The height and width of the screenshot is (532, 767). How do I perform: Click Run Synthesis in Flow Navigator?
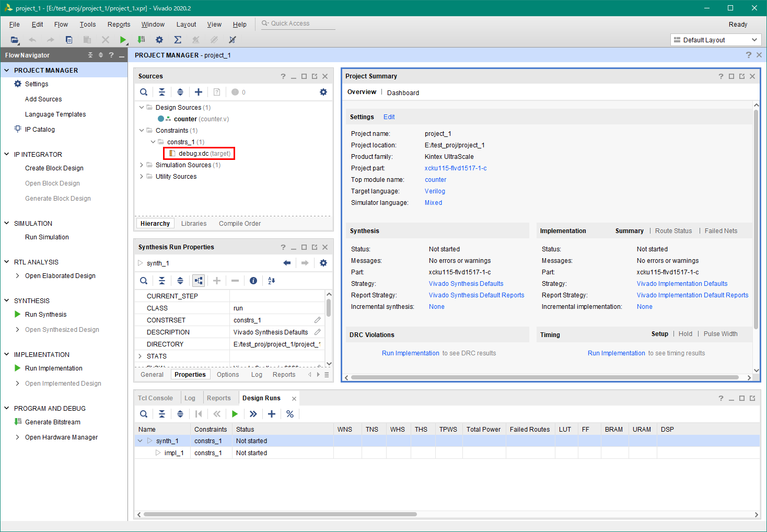click(x=45, y=315)
